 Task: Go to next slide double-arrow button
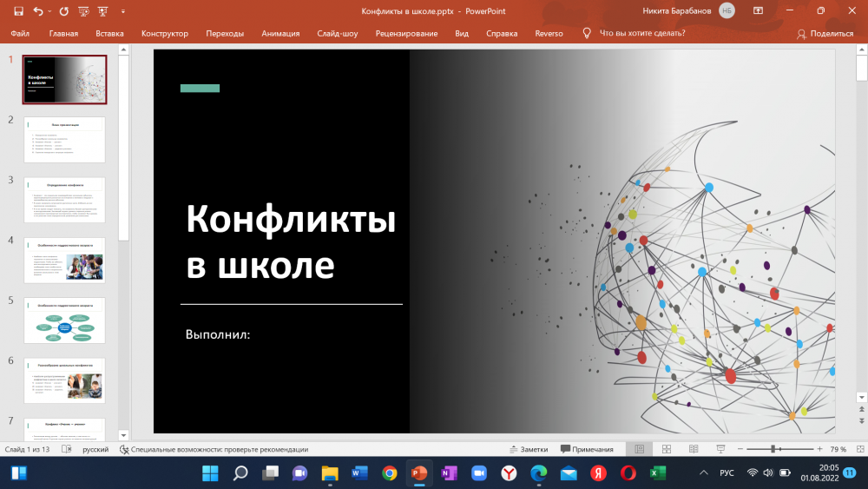(861, 421)
